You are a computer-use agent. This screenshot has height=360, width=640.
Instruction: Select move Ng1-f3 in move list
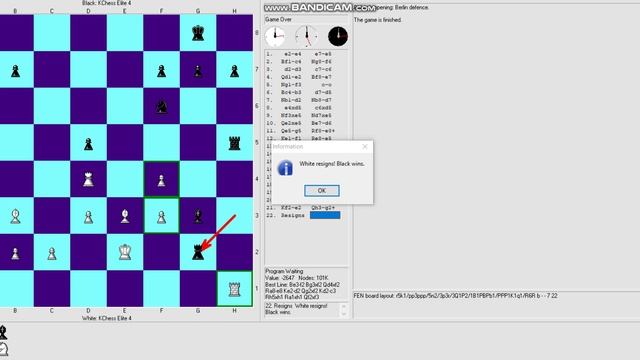pyautogui.click(x=291, y=85)
